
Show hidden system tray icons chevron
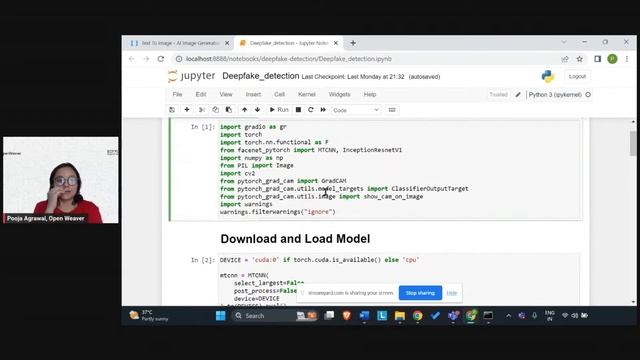509,316
